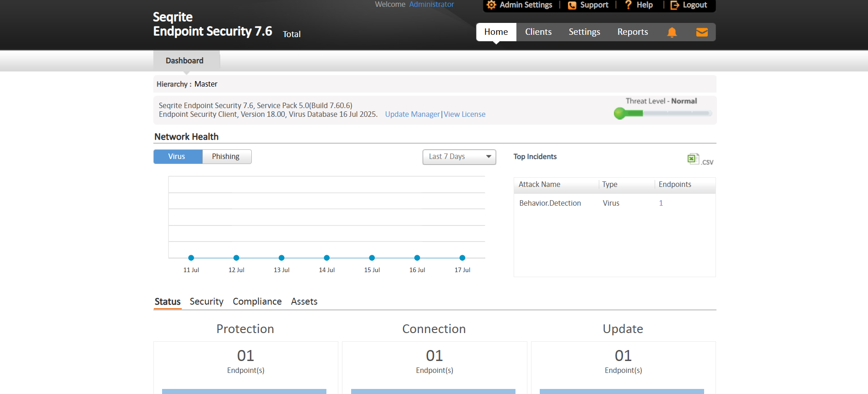Switch to the Compliance tab
Image resolution: width=868 pixels, height=394 pixels.
257,301
